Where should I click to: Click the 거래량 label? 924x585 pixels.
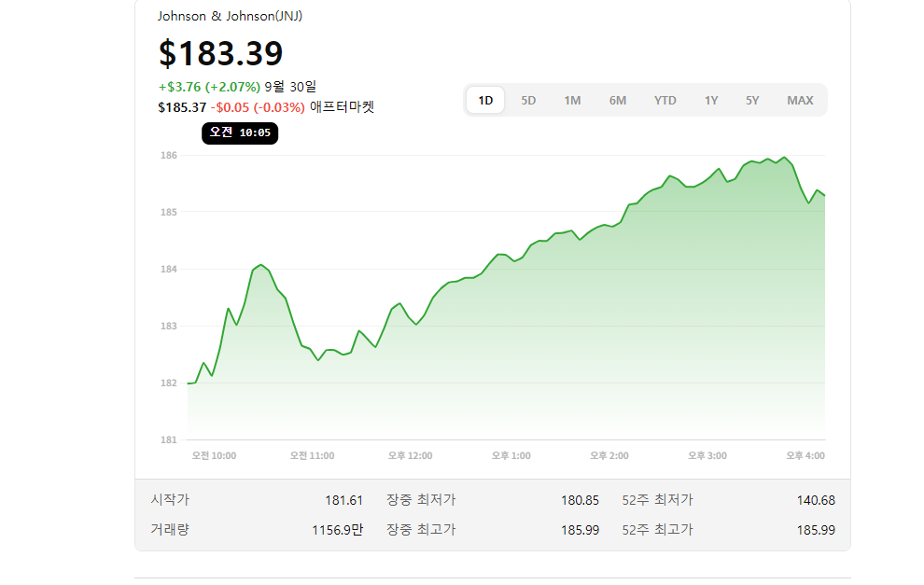(x=170, y=529)
